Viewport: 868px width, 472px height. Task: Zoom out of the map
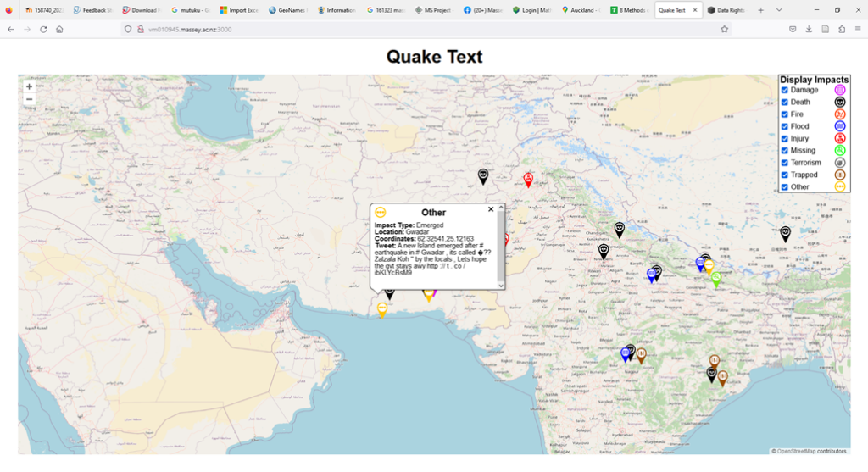(x=29, y=99)
